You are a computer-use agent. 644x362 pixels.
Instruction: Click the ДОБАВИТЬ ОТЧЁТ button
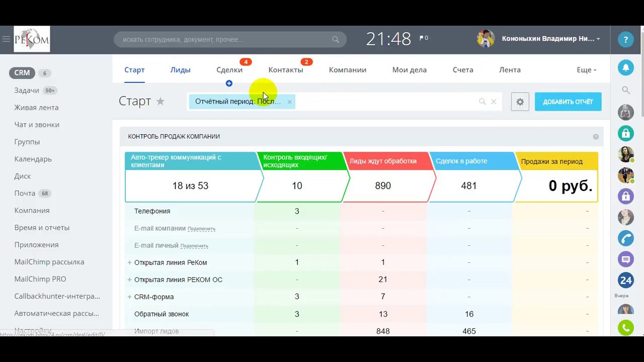568,102
